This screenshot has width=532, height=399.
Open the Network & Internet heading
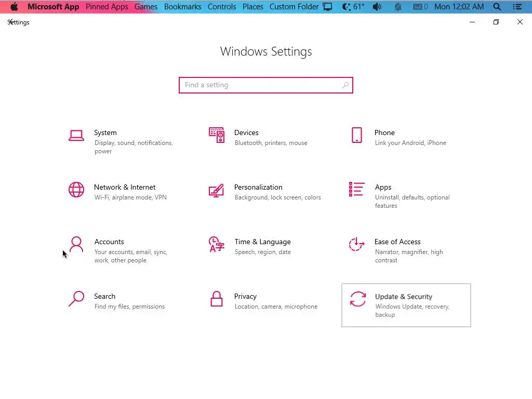[x=125, y=187]
